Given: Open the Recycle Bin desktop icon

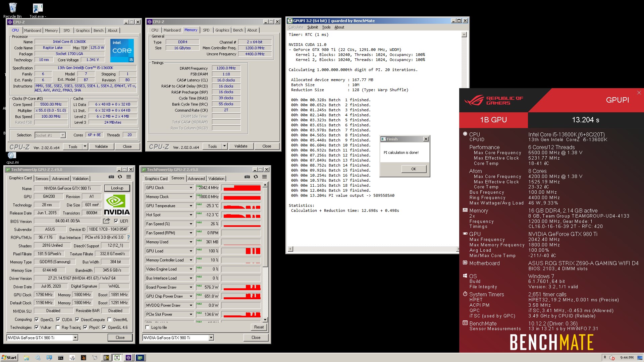Looking at the screenshot, I should click(x=12, y=10).
